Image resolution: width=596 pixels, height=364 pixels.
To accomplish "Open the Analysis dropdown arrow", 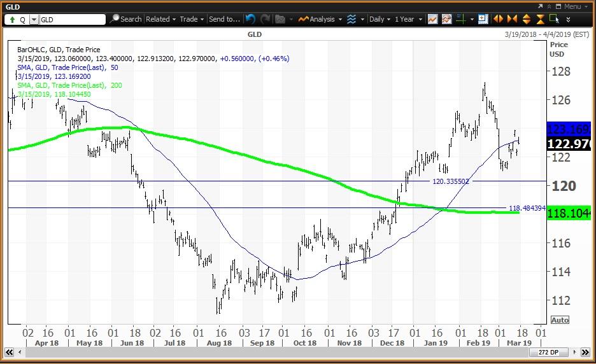I will click(x=340, y=19).
